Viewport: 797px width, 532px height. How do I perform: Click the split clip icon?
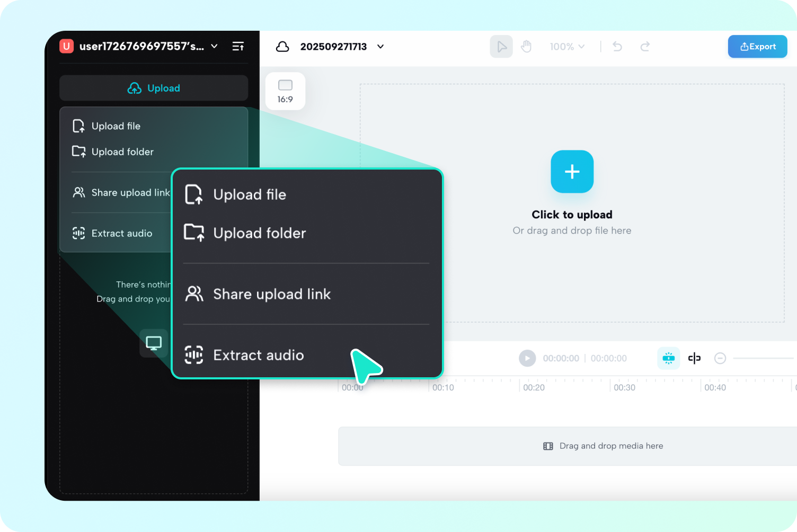694,358
